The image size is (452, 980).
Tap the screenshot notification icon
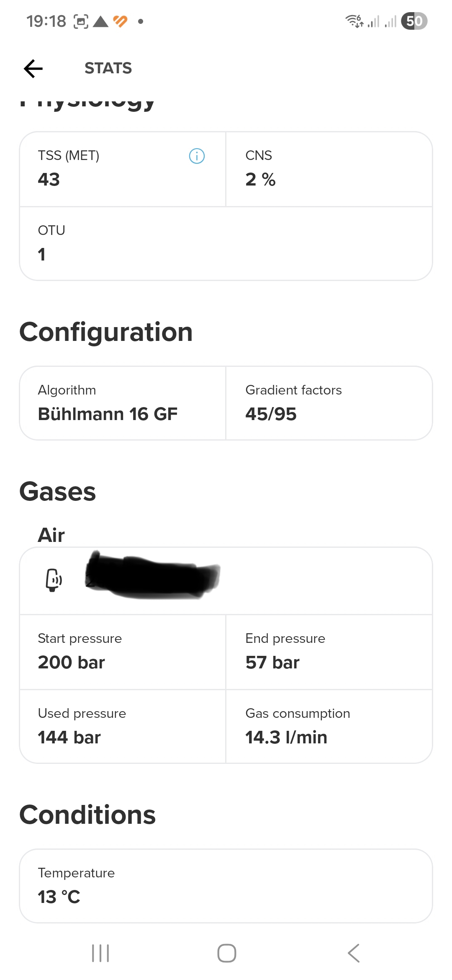[81, 21]
